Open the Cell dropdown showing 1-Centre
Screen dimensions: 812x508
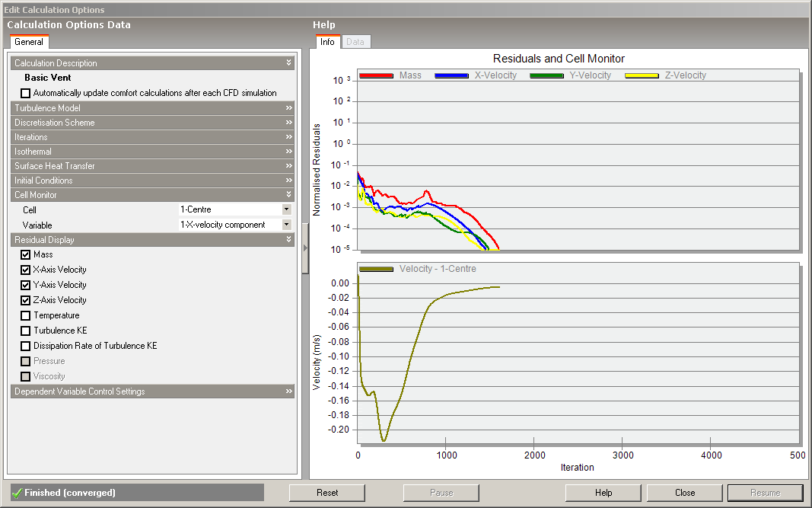pyautogui.click(x=286, y=209)
